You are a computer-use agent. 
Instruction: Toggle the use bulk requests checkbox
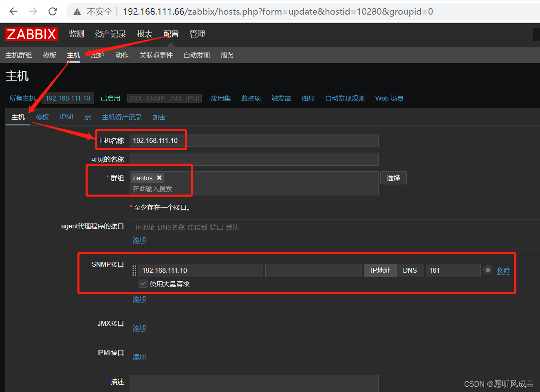click(x=143, y=284)
